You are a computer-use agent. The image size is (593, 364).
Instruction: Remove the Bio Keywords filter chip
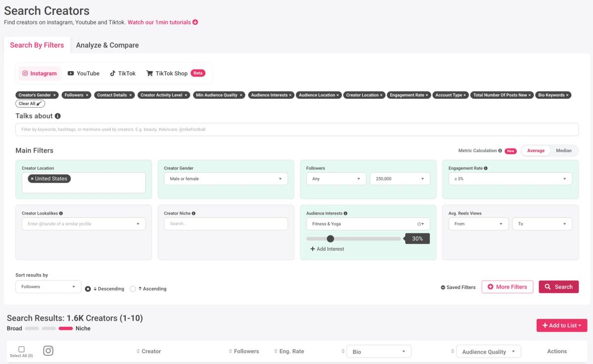[x=567, y=95]
